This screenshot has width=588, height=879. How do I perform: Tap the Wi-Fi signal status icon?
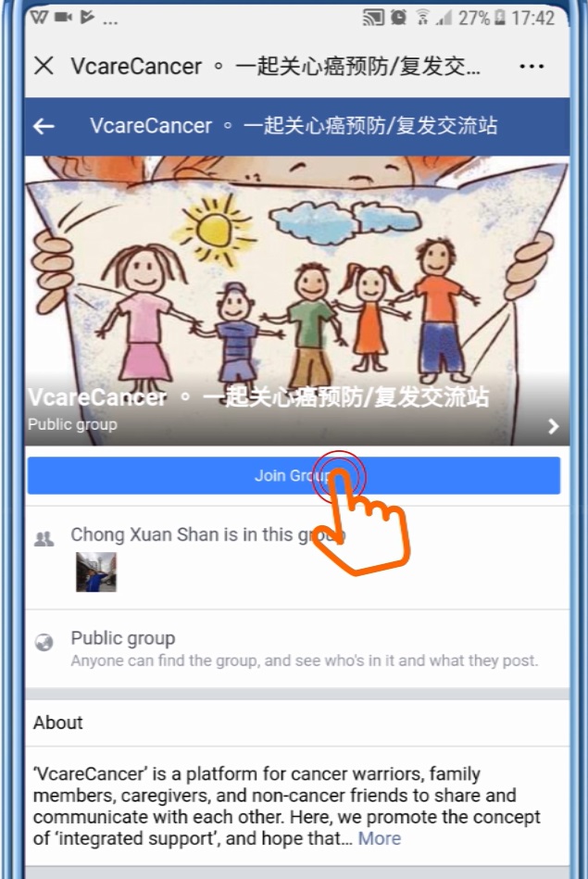(x=422, y=18)
